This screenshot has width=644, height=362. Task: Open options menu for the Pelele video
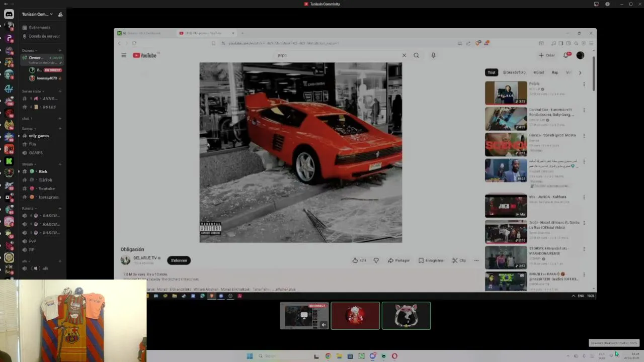click(x=584, y=84)
